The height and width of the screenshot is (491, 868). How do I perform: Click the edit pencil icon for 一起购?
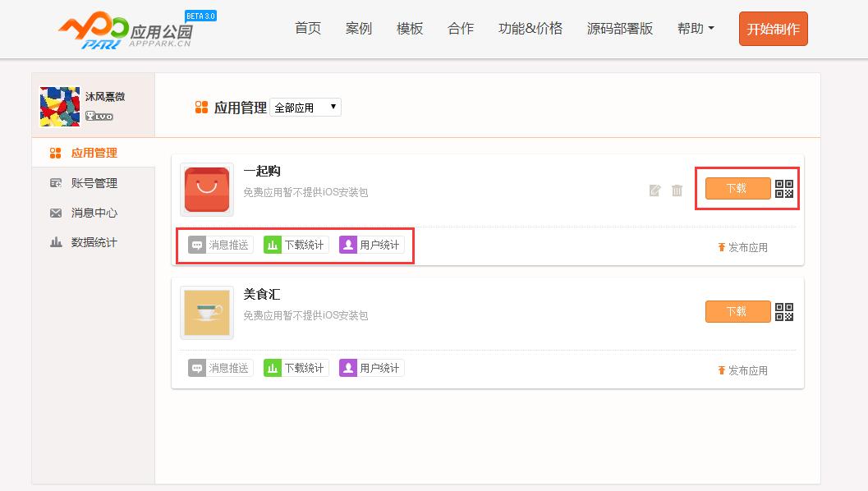click(654, 190)
